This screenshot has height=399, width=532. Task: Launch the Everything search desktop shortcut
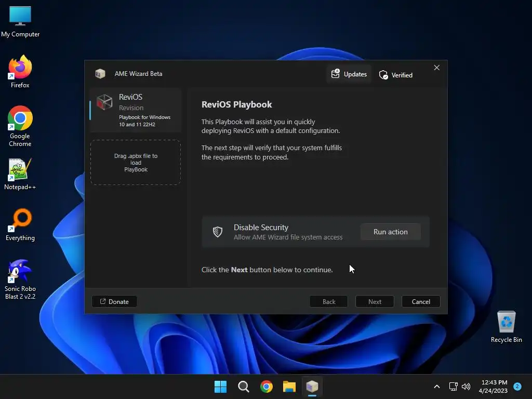pos(20,224)
